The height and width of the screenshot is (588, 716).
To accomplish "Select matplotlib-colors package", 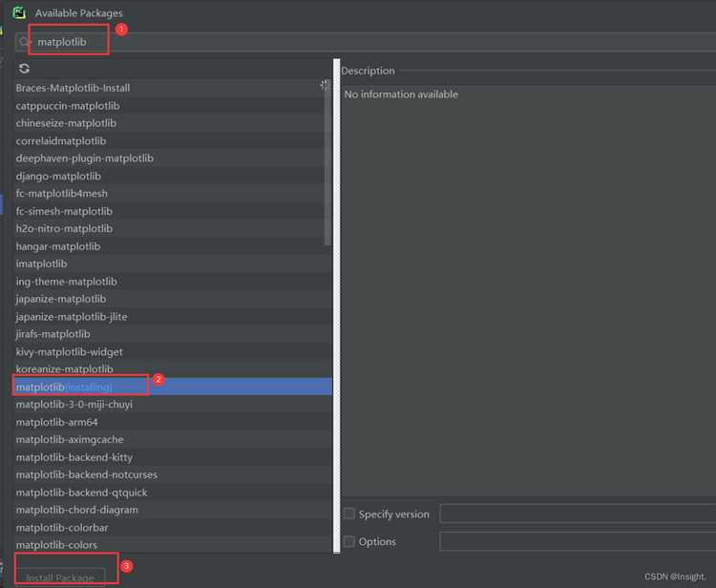I will pos(173,545).
